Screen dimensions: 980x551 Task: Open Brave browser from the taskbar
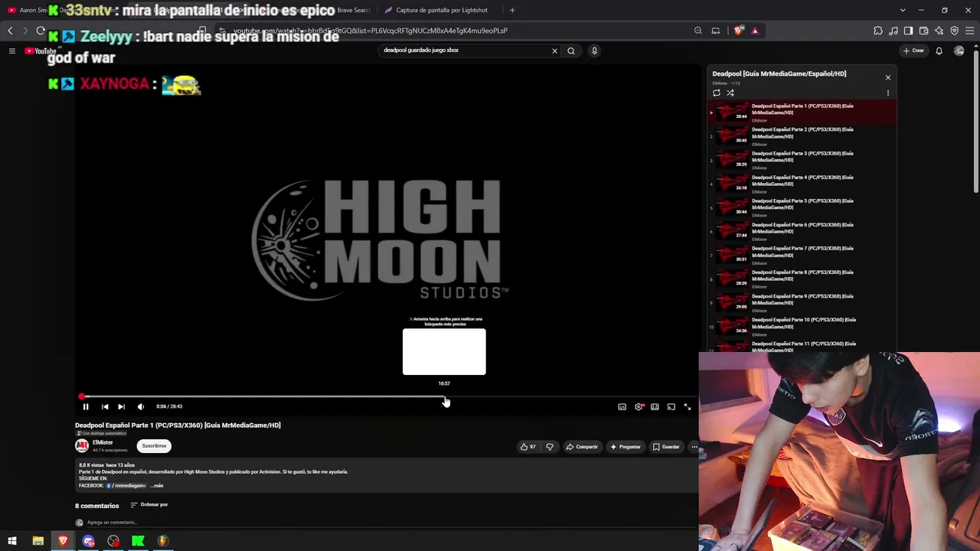point(64,541)
